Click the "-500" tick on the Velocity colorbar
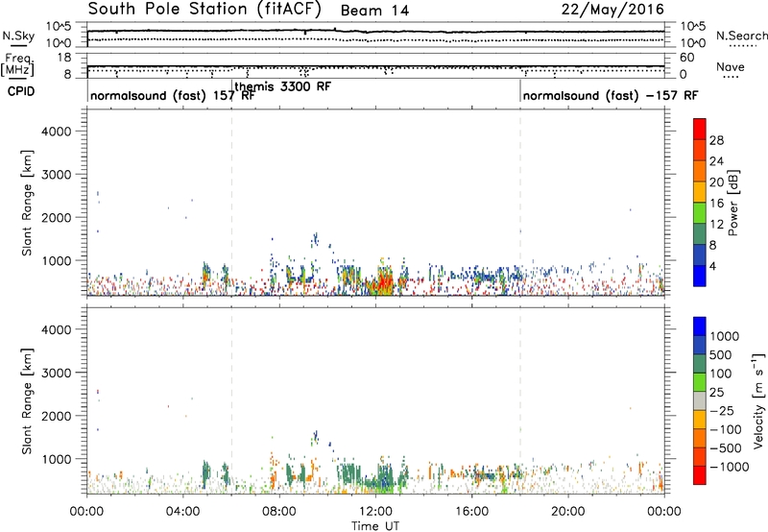Image resolution: width=768 pixels, height=532 pixels. pyautogui.click(x=726, y=447)
